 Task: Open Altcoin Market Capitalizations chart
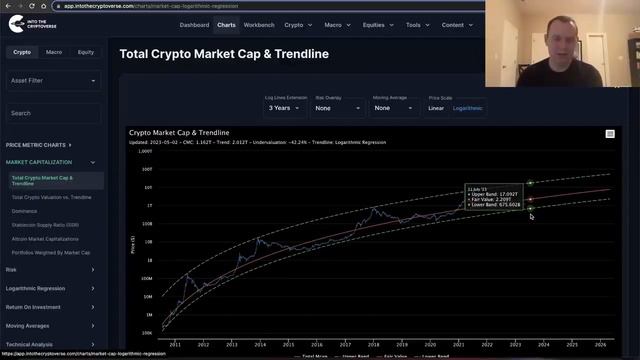tap(45, 239)
